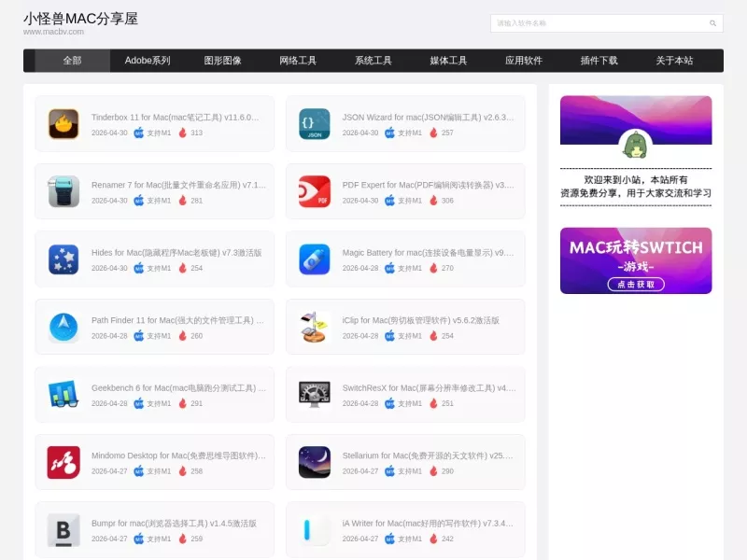
Task: Click the 270 view count
Action: [447, 268]
